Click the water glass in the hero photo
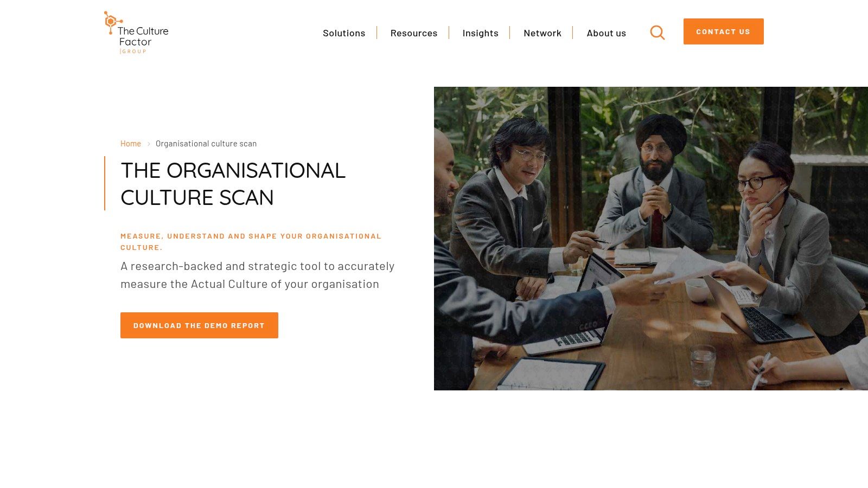The image size is (868, 488). coord(703,365)
